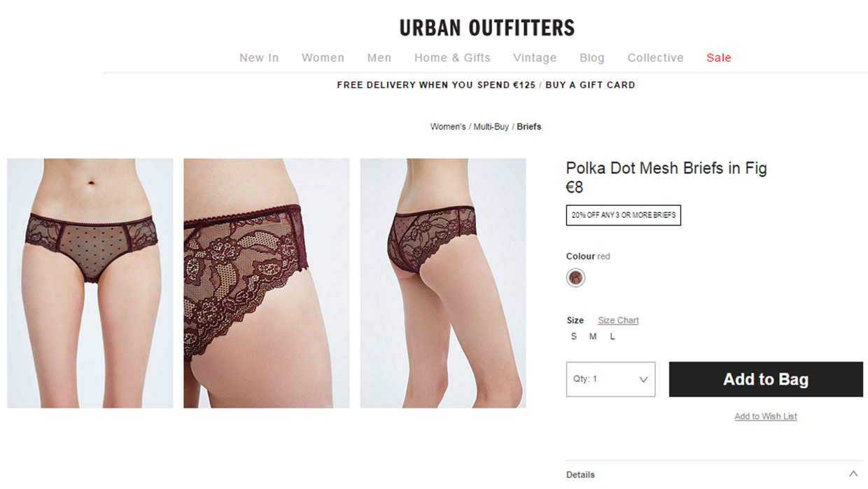
Task: Go to Multi-Buy breadcrumb
Action: tap(491, 127)
